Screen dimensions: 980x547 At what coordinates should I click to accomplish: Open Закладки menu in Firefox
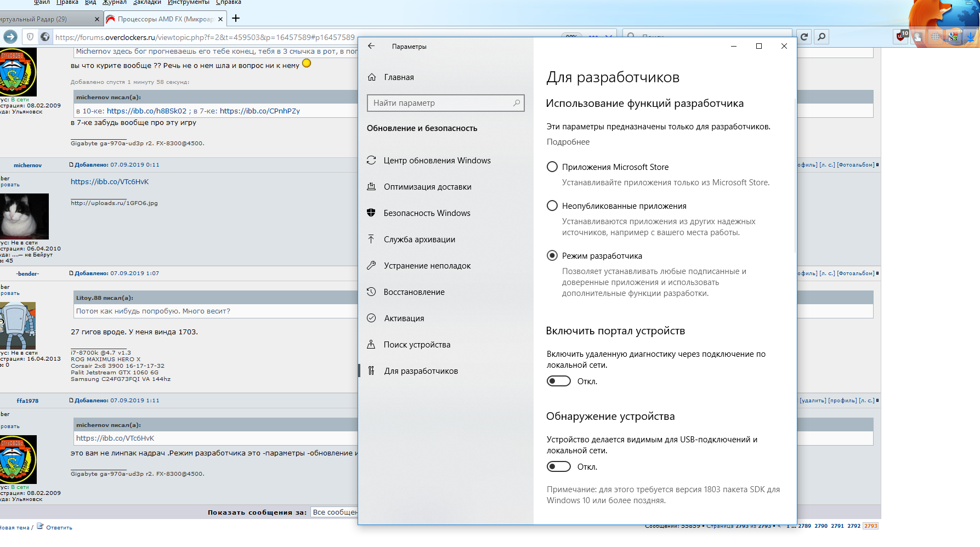(147, 2)
